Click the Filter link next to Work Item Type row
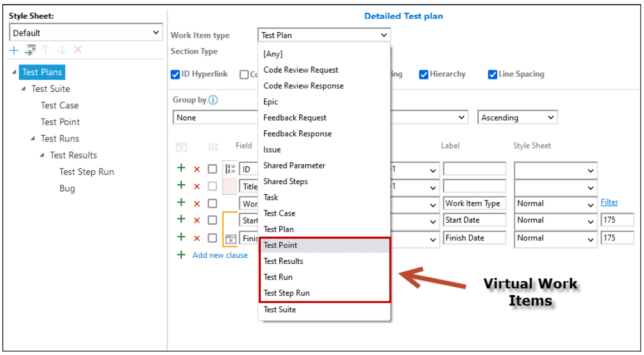The image size is (644, 355). tap(609, 202)
